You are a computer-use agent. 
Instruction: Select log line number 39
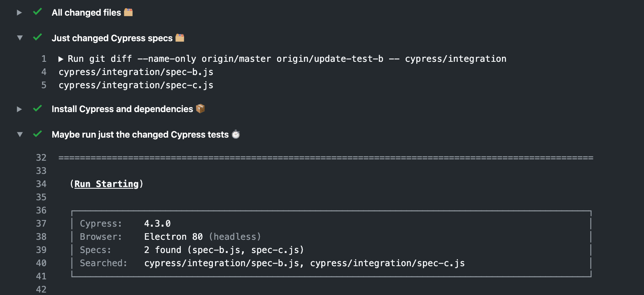[x=41, y=250]
